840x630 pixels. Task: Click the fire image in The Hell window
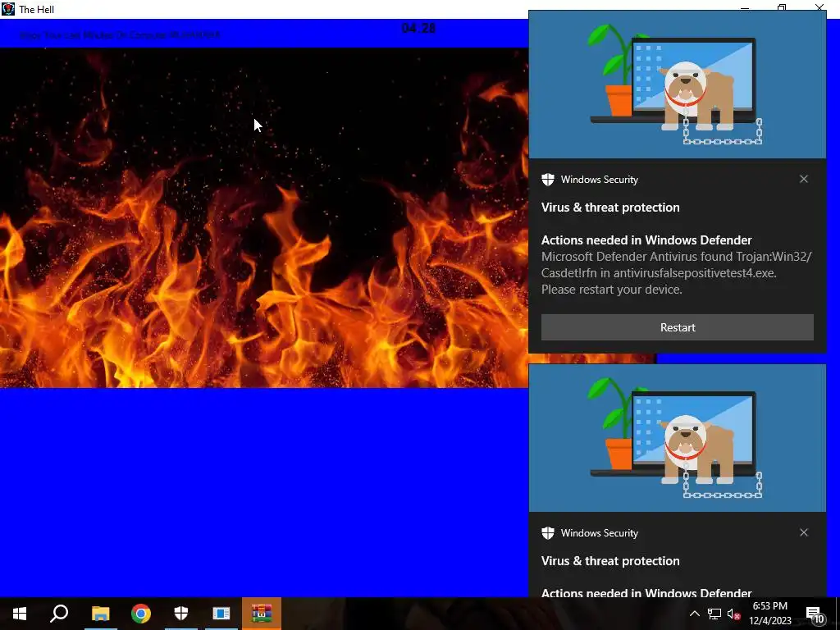pyautogui.click(x=264, y=217)
